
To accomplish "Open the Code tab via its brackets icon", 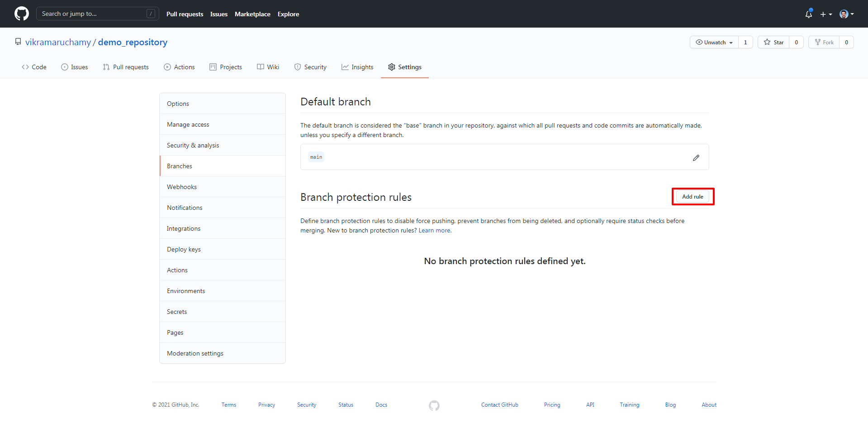I will [26, 66].
